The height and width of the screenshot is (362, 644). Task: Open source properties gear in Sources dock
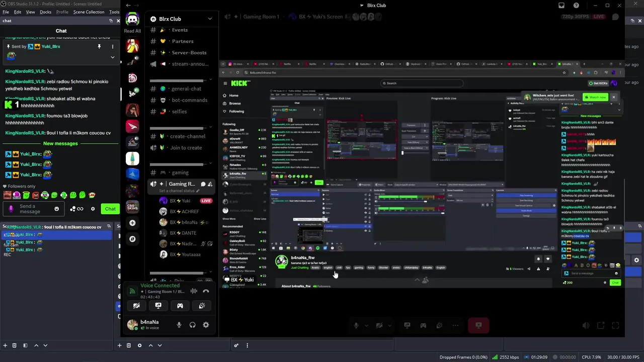[139, 345]
